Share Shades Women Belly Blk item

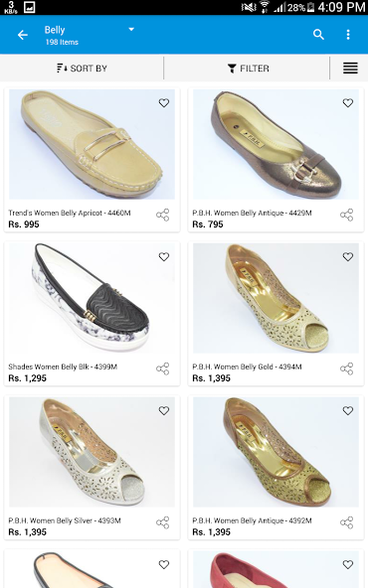point(162,368)
